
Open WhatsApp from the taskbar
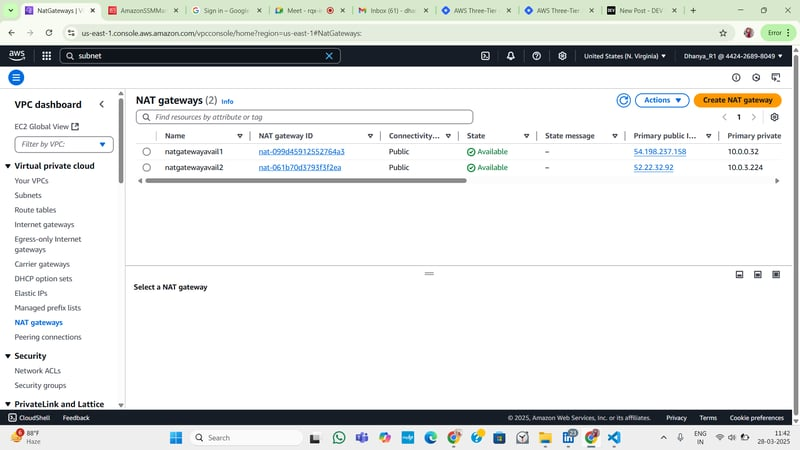(339, 438)
